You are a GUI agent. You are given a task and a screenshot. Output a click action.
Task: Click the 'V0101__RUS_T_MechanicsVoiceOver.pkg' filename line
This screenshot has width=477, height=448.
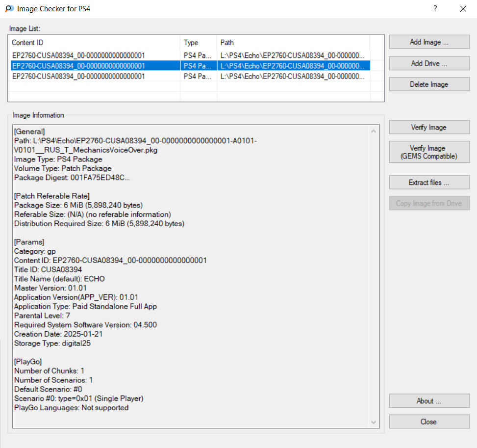pyautogui.click(x=86, y=150)
